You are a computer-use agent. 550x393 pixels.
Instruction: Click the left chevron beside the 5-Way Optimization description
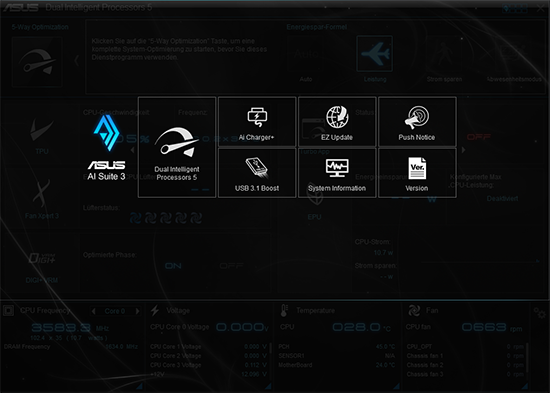tap(76, 60)
